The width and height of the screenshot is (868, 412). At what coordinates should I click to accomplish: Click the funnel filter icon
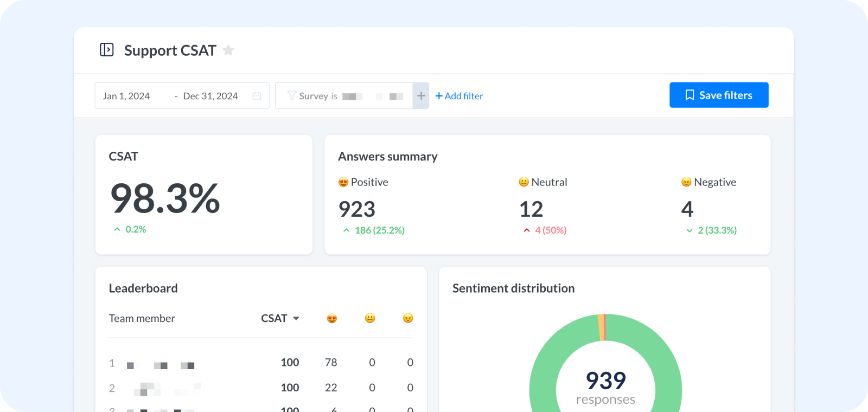292,96
